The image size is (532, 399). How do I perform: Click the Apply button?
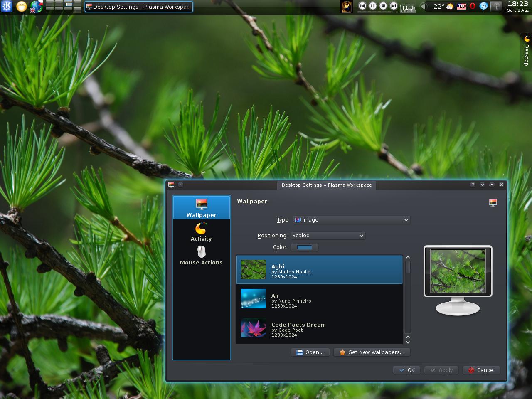[441, 370]
